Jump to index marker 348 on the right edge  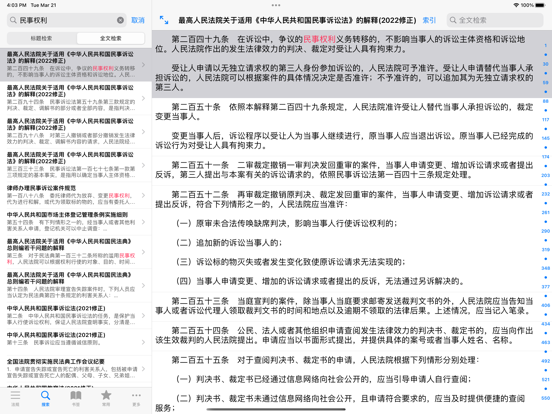point(546,268)
